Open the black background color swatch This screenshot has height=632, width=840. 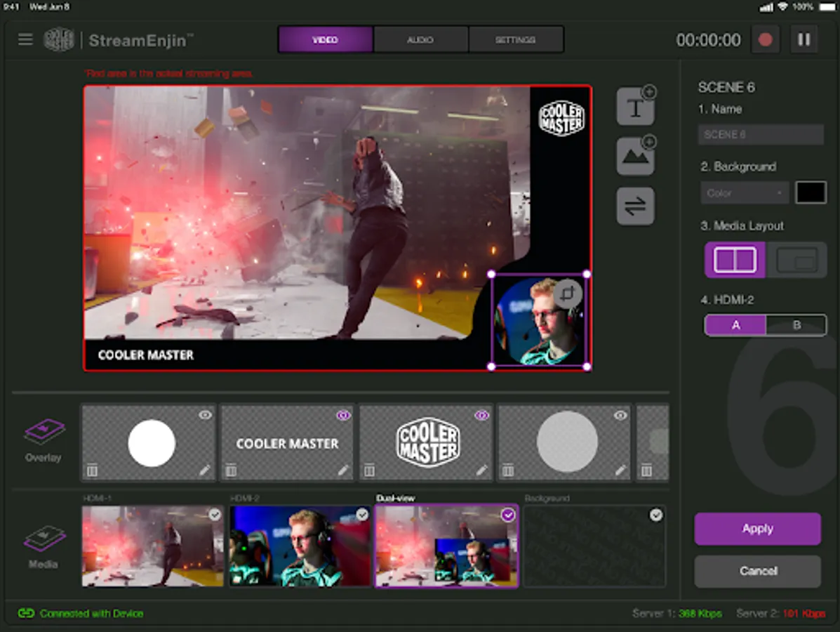(811, 192)
